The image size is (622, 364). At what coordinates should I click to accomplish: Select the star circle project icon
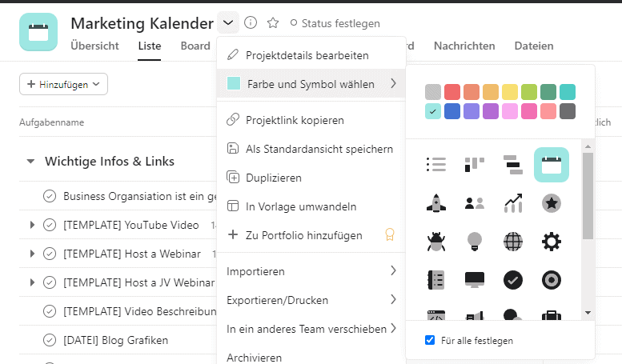click(552, 203)
